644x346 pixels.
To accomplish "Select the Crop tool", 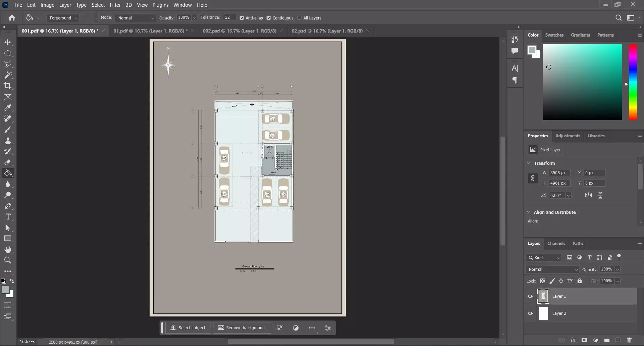I will pyautogui.click(x=8, y=86).
